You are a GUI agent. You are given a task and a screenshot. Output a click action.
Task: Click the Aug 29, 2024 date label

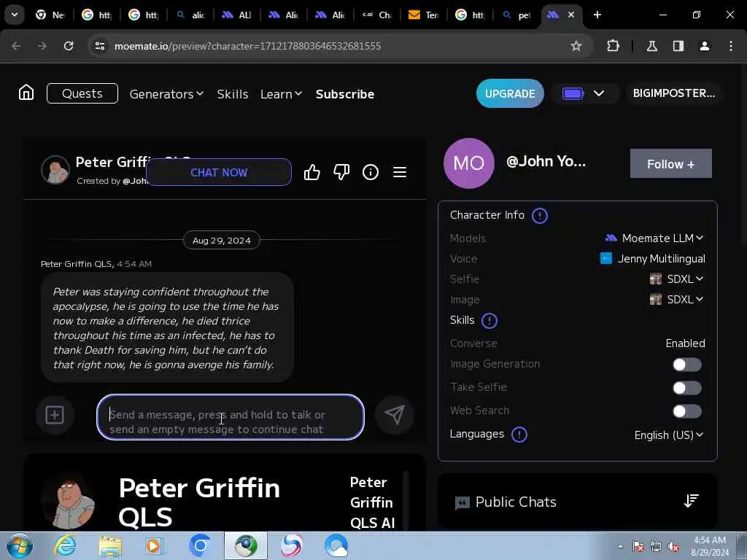tap(222, 241)
